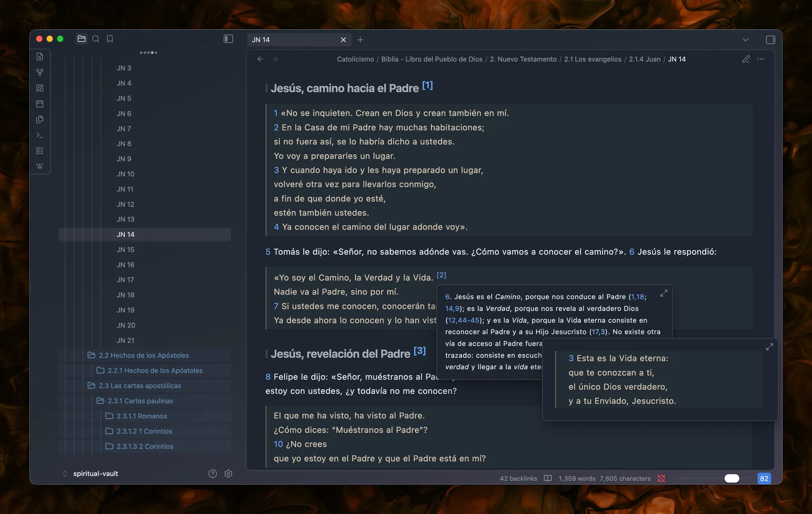Open vault settings gear
The height and width of the screenshot is (514, 812).
(x=228, y=474)
